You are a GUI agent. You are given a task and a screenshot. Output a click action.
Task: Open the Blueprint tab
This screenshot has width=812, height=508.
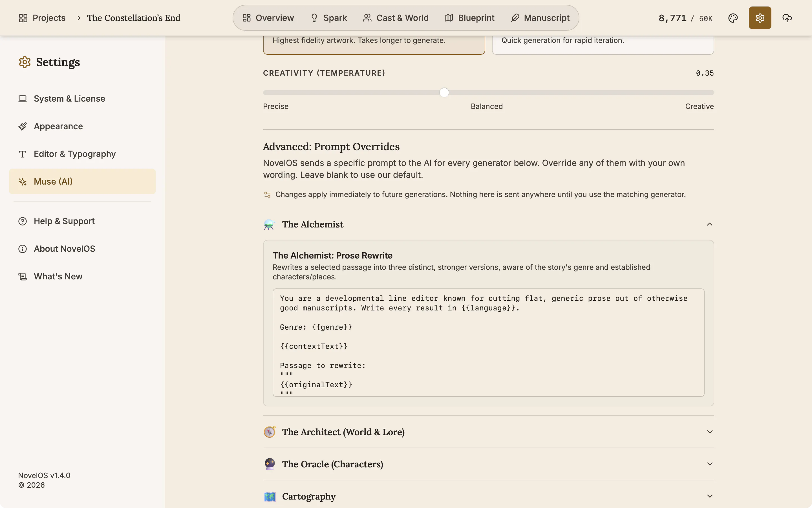tap(470, 18)
